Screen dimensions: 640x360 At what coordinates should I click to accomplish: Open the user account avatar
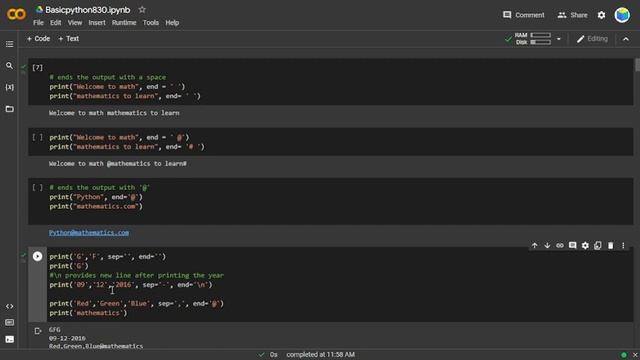(x=622, y=15)
